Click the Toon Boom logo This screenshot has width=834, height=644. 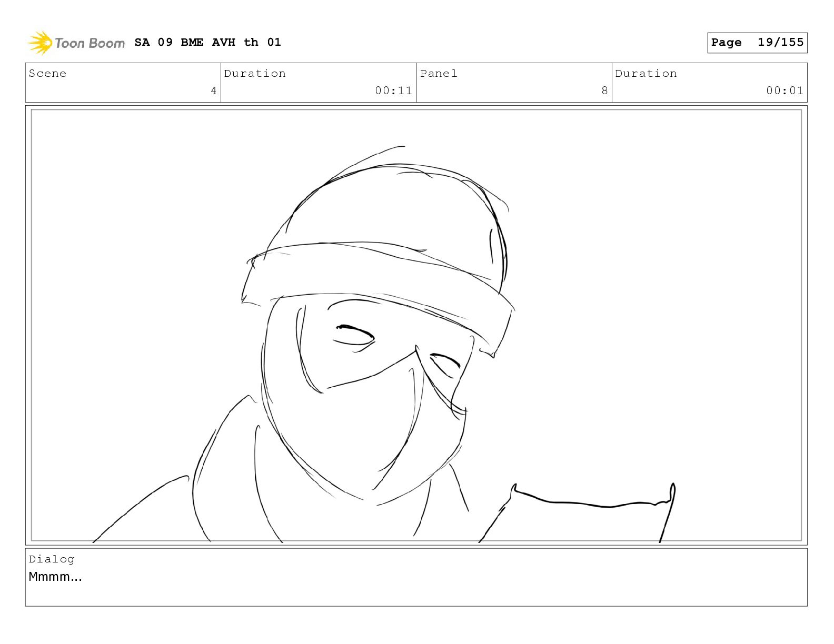tap(76, 43)
